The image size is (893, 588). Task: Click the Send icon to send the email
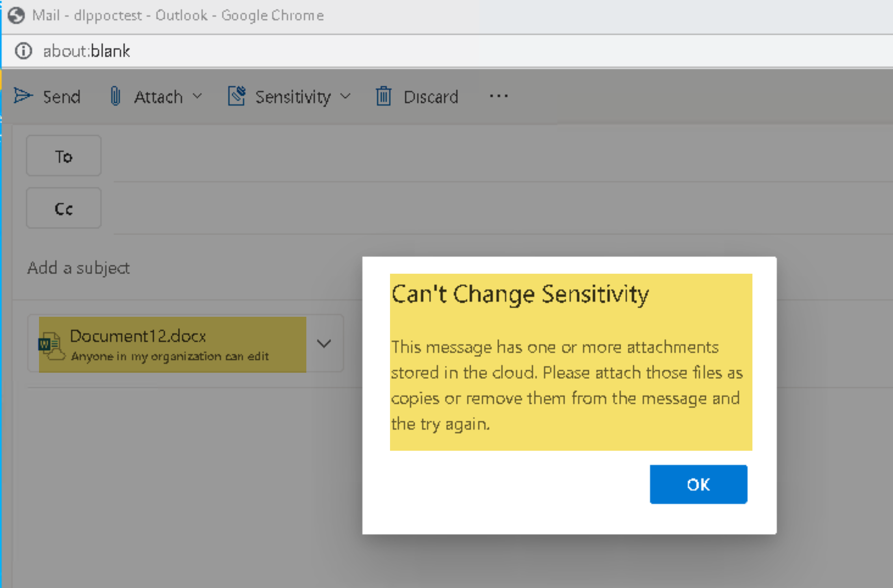23,97
